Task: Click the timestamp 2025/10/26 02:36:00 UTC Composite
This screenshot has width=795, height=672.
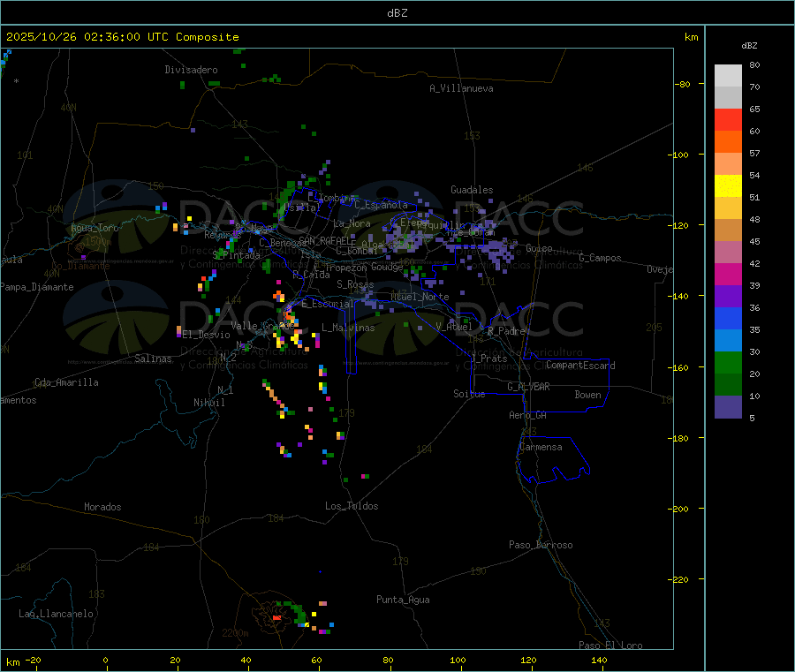Action: pos(122,37)
